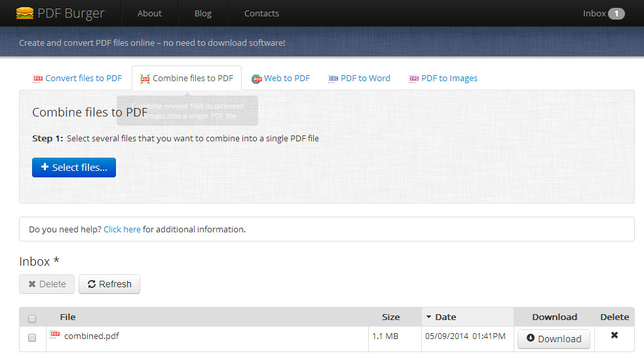Click the Step 1 instruction text

point(176,139)
